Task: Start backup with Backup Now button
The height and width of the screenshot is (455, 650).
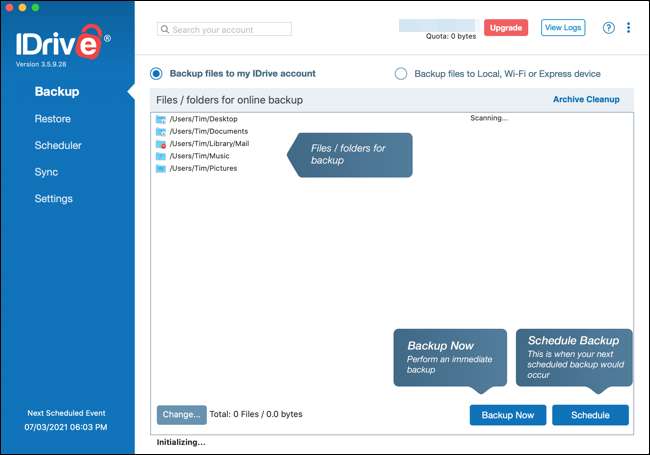Action: click(508, 415)
